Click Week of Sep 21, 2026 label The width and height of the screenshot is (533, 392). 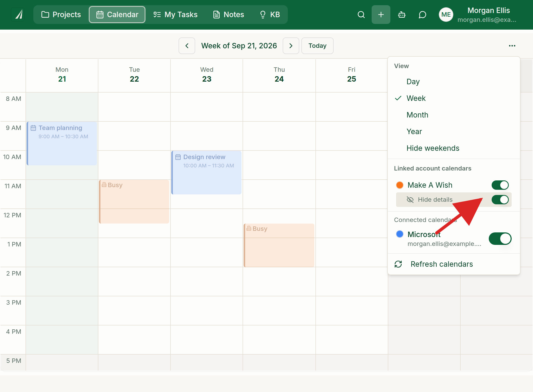point(239,46)
